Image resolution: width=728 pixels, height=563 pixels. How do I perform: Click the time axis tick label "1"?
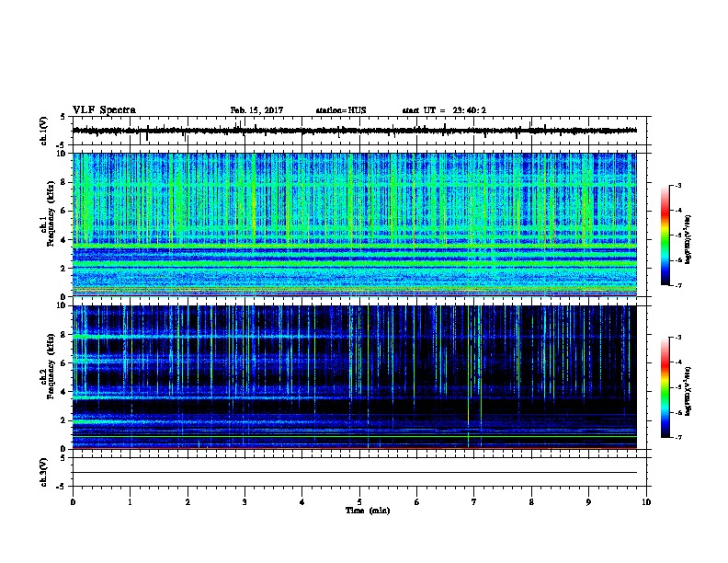coord(130,502)
